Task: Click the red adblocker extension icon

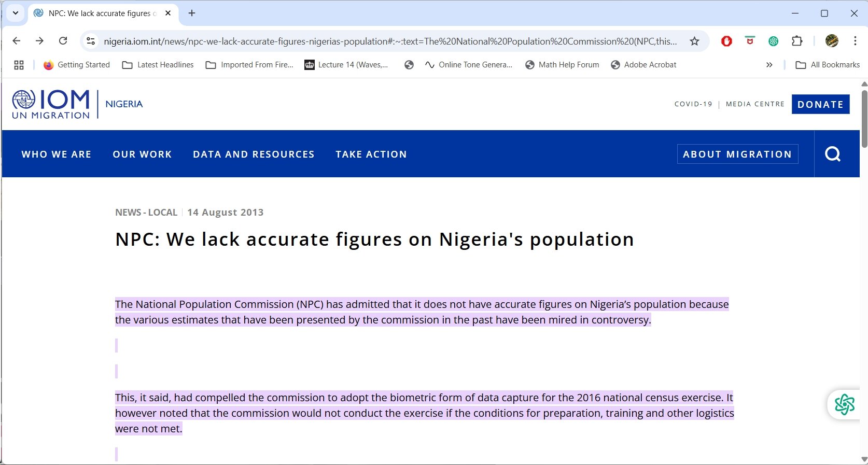Action: pos(726,41)
